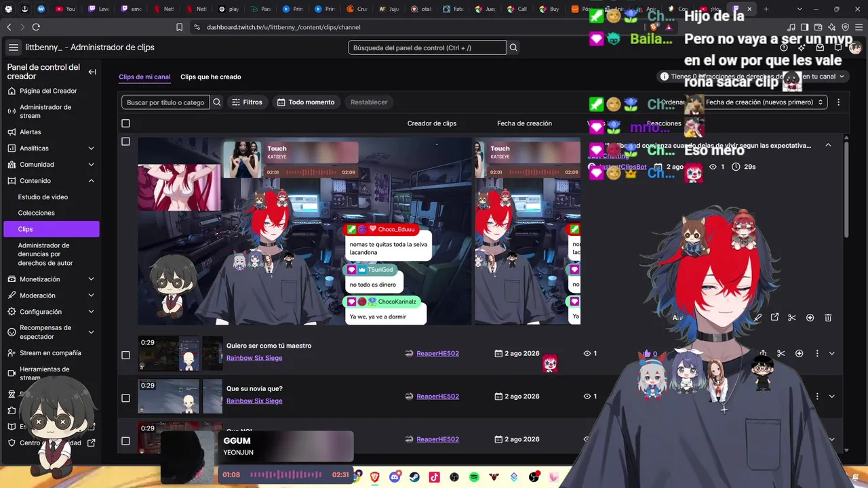868x488 pixels.
Task: Click the Búsqueda del panel de control field
Action: (427, 47)
